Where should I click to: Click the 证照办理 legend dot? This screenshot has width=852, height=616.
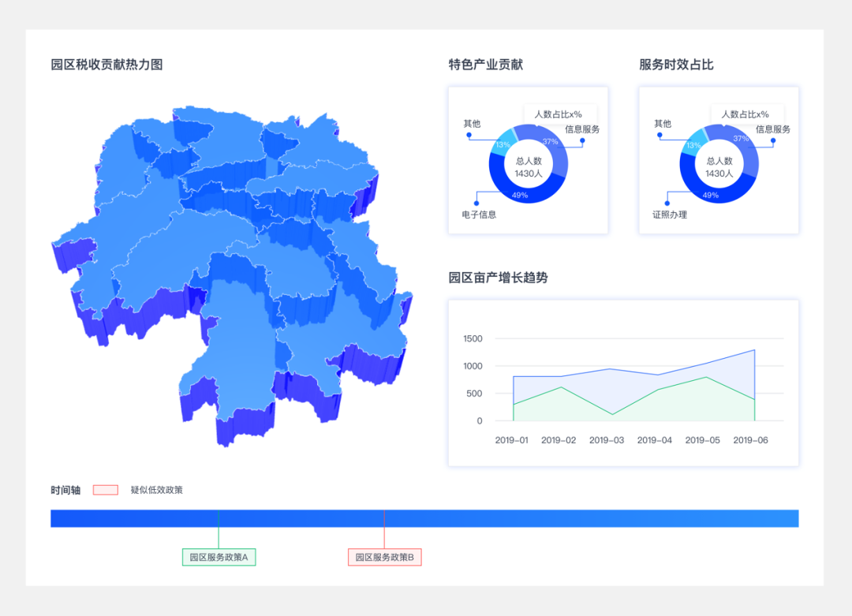[667, 203]
